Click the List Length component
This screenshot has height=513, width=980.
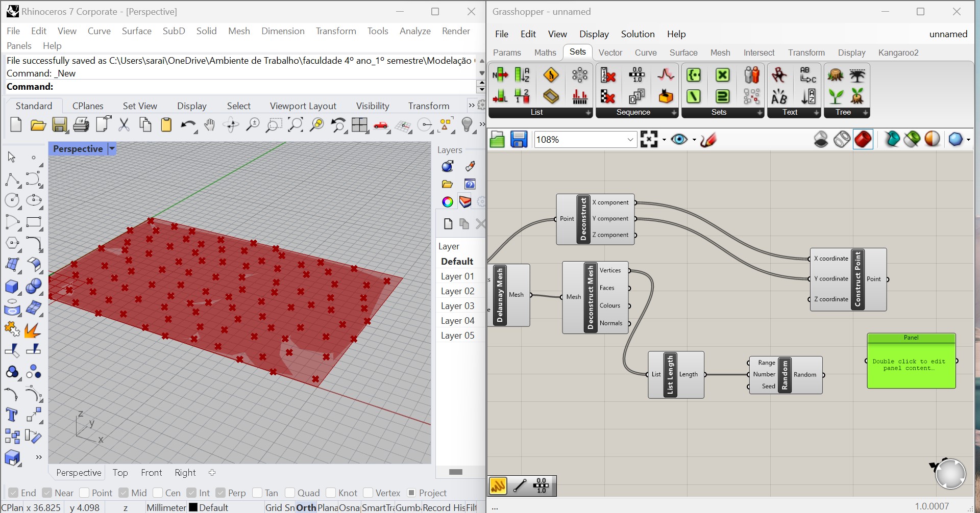tap(671, 375)
